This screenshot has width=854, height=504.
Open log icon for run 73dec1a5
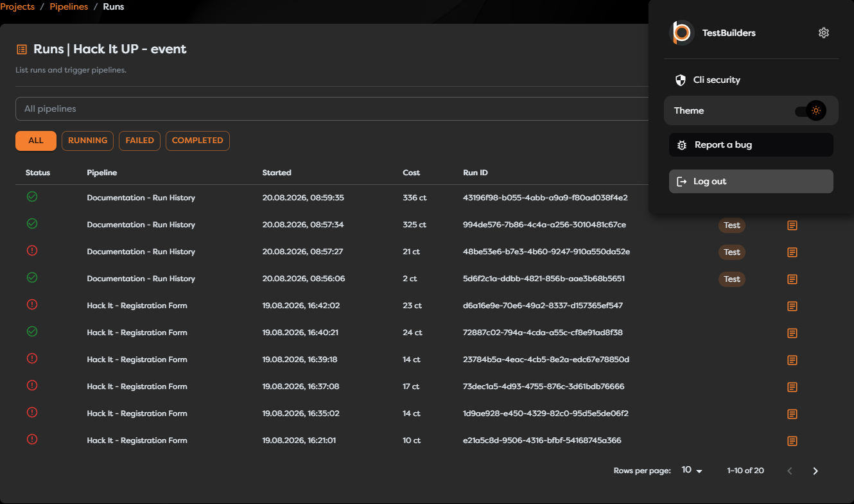[792, 387]
